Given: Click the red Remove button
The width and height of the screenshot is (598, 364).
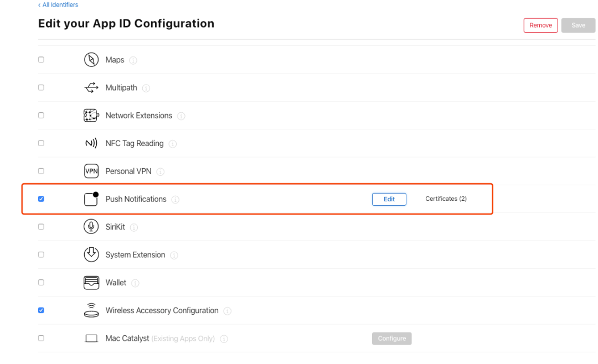Looking at the screenshot, I should pyautogui.click(x=540, y=25).
